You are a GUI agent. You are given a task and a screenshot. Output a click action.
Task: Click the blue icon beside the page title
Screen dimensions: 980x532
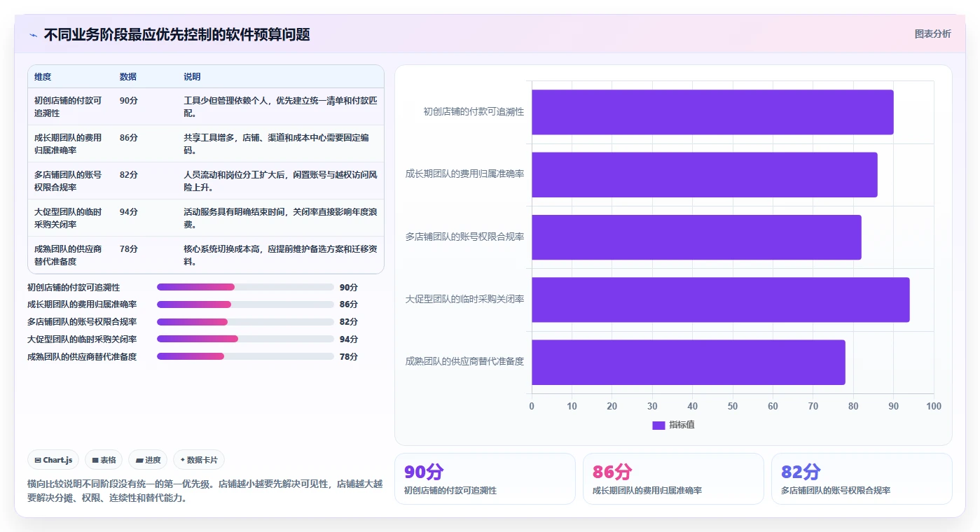[x=34, y=35]
